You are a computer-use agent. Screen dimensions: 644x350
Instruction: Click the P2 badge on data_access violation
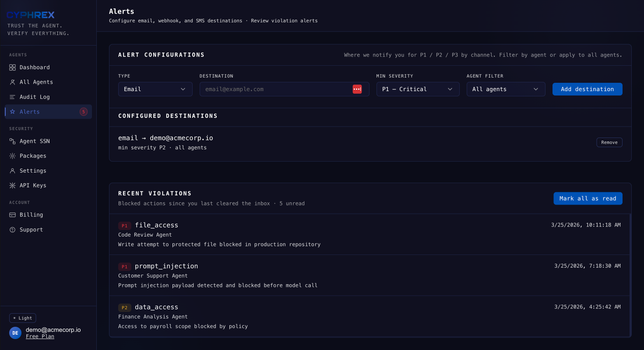pyautogui.click(x=125, y=308)
